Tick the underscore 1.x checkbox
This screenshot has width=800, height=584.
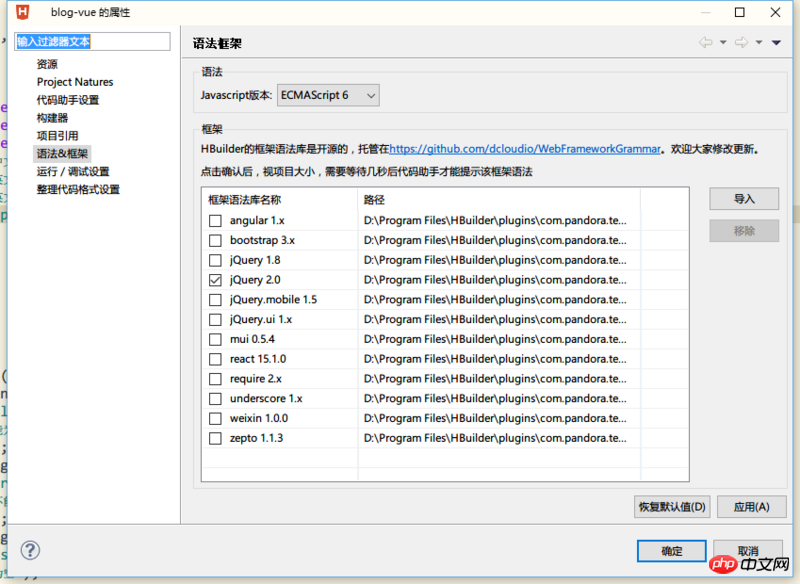coord(215,399)
